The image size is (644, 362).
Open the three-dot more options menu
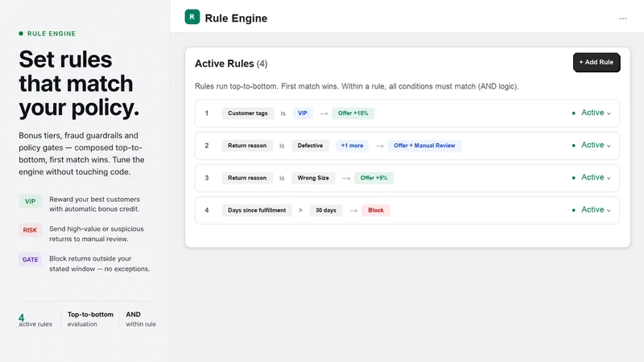(622, 19)
